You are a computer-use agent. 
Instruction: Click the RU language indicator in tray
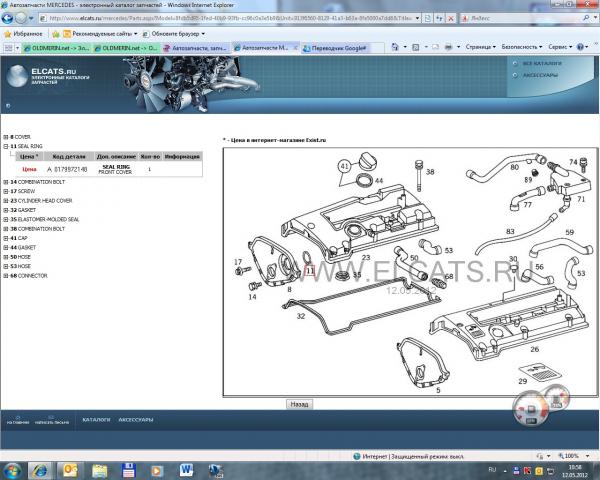pyautogui.click(x=492, y=470)
